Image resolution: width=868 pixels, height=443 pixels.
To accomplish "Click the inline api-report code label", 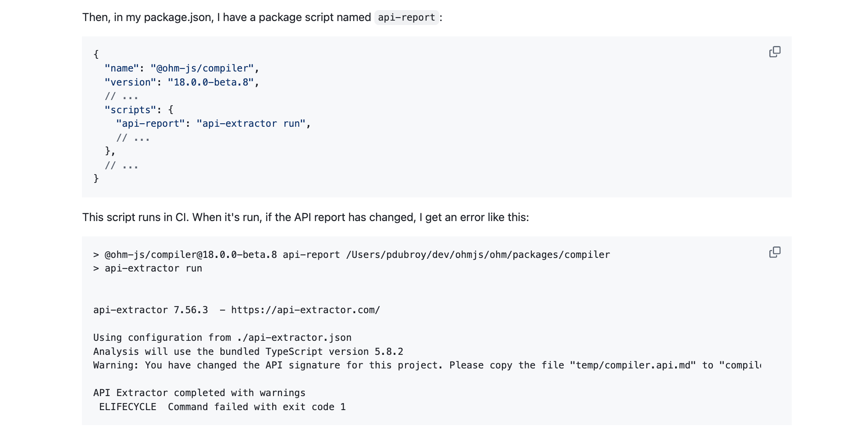I will 406,18.
